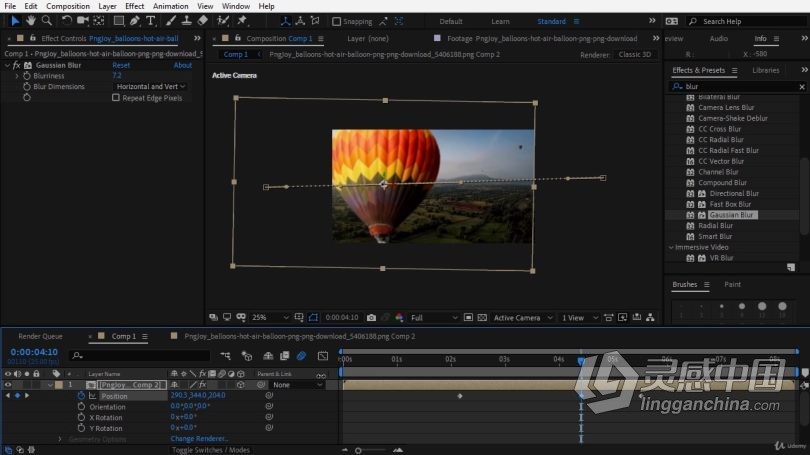Image resolution: width=810 pixels, height=455 pixels.
Task: Select the Horizontal Type tool
Action: [x=150, y=21]
